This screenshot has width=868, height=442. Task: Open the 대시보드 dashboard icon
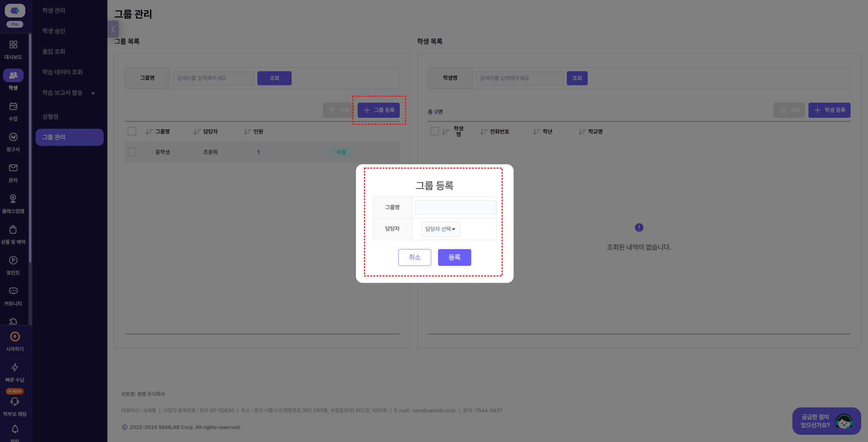point(13,45)
